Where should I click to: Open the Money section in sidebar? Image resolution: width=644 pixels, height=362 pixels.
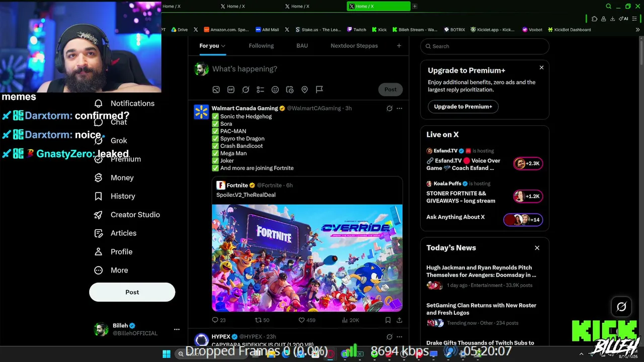(114, 178)
